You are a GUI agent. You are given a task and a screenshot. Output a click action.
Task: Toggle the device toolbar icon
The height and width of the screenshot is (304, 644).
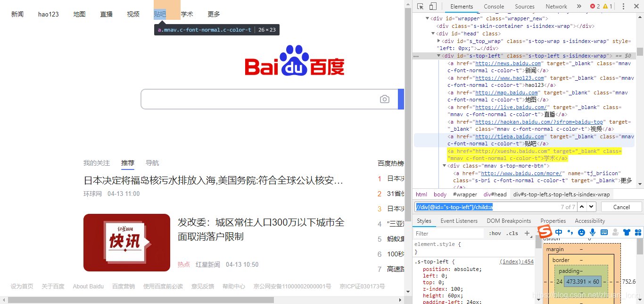click(x=433, y=7)
